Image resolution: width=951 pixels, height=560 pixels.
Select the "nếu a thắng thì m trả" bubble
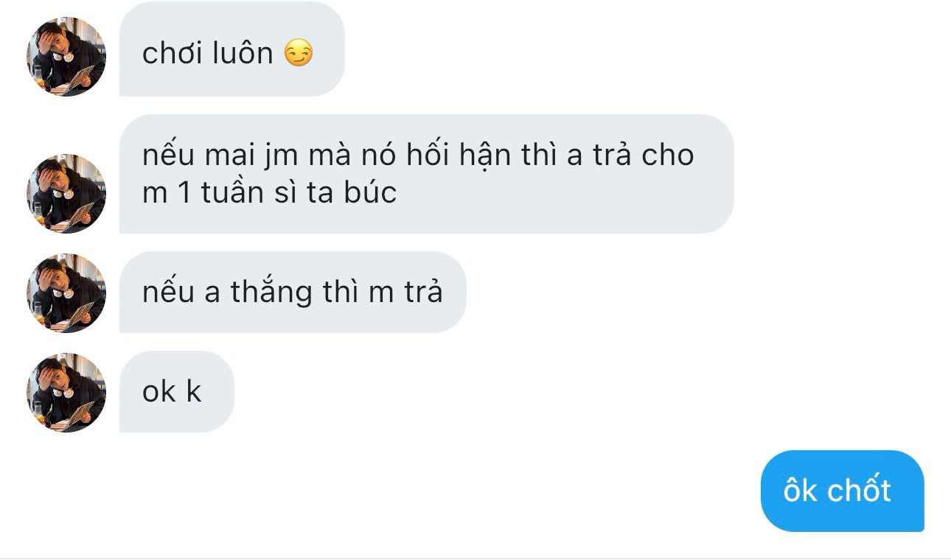point(293,293)
